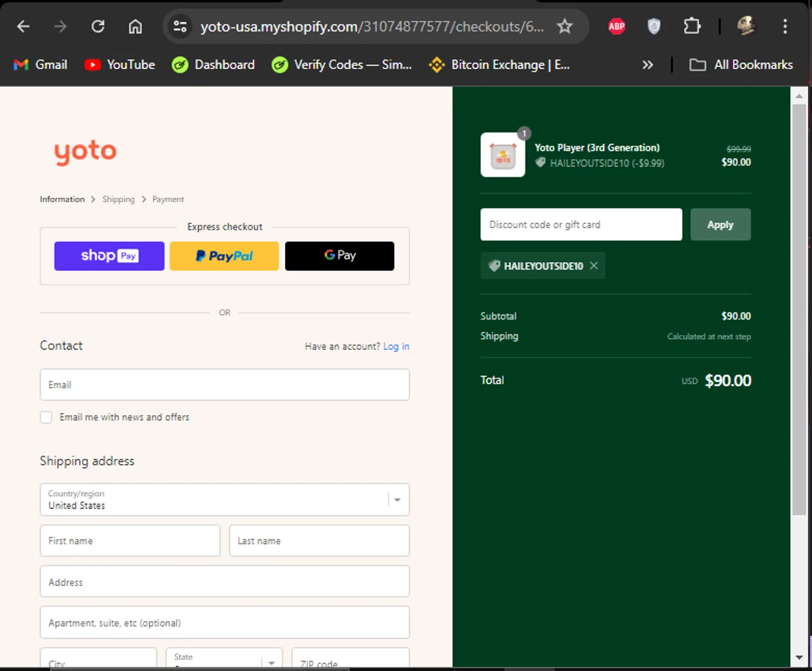This screenshot has width=812, height=671.
Task: Open the Country/region dropdown
Action: [225, 500]
